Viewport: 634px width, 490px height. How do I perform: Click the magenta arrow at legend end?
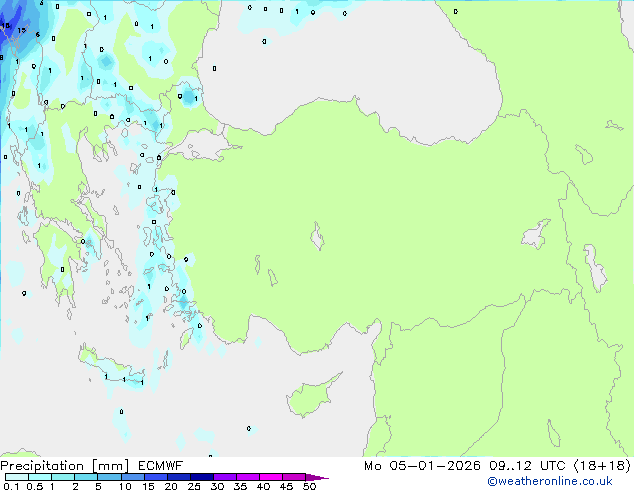pyautogui.click(x=319, y=477)
